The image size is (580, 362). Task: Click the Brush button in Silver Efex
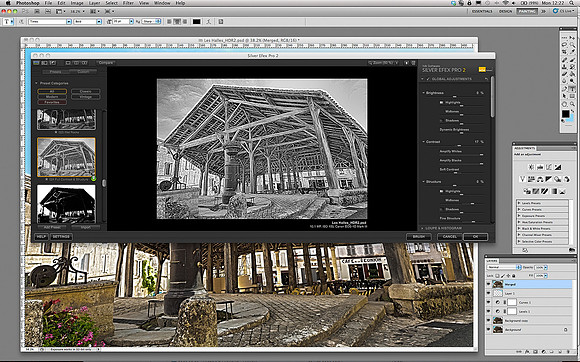pyautogui.click(x=418, y=237)
